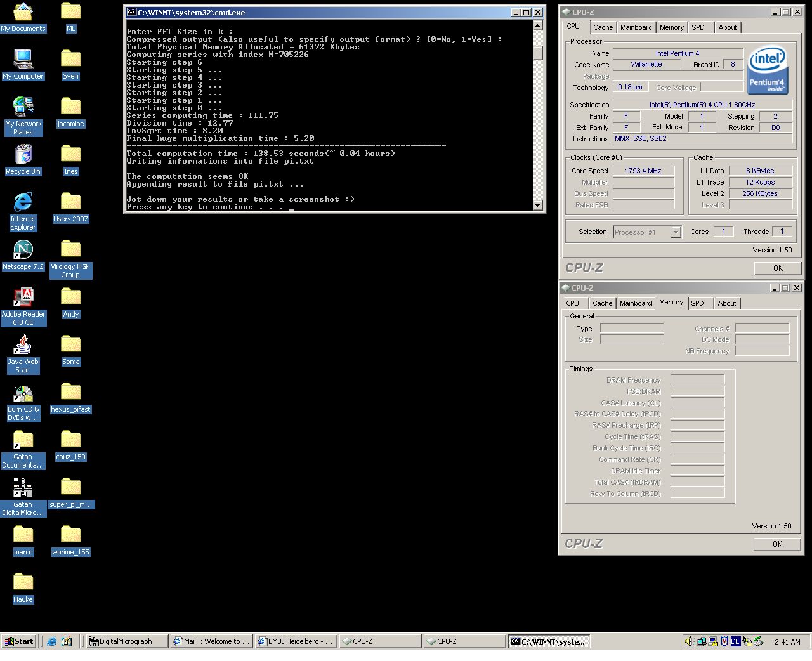This screenshot has width=812, height=661.
Task: Open the Andy folder
Action: pyautogui.click(x=70, y=302)
